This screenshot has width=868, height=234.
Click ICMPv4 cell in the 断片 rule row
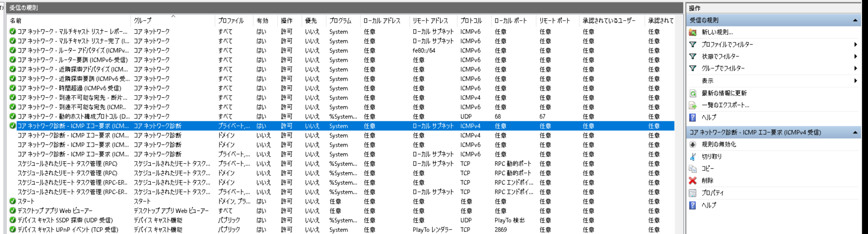pos(470,98)
